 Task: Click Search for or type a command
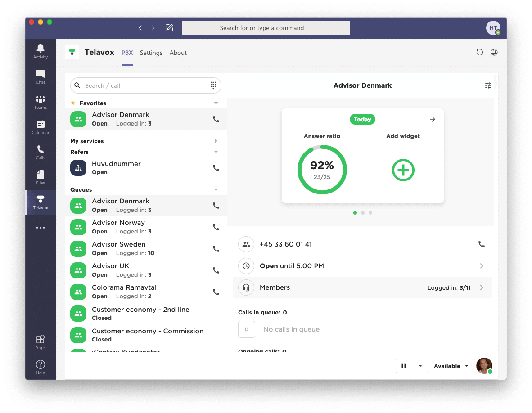(266, 28)
